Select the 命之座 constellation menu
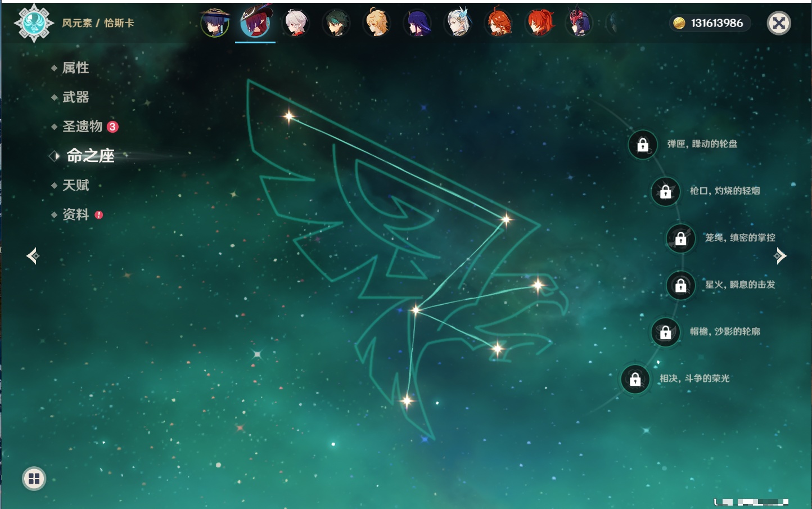The image size is (812, 509). tap(91, 156)
